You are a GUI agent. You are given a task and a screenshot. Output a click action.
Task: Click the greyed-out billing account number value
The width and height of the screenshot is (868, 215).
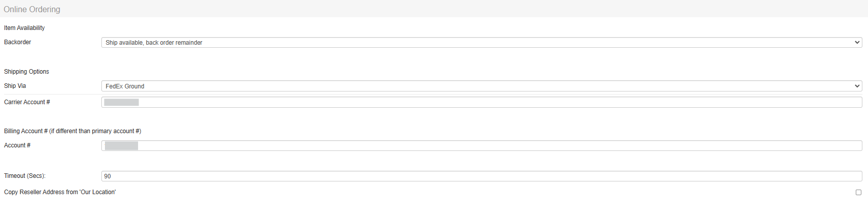(121, 146)
